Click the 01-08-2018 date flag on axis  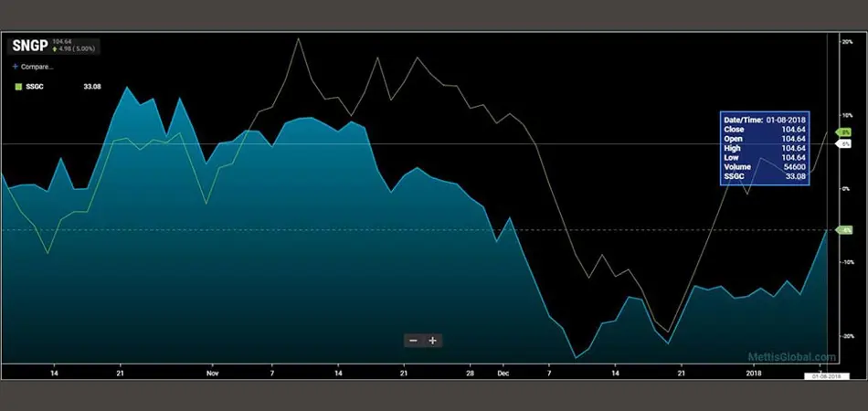point(826,376)
